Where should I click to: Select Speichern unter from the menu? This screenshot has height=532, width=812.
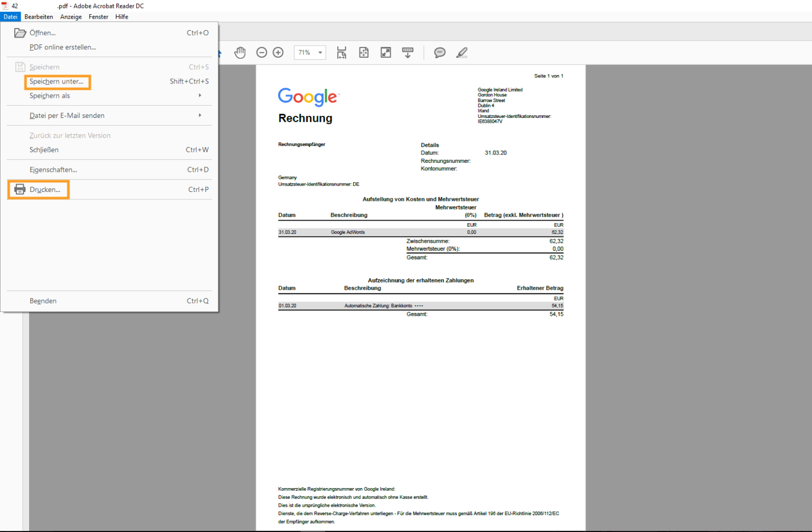point(57,81)
